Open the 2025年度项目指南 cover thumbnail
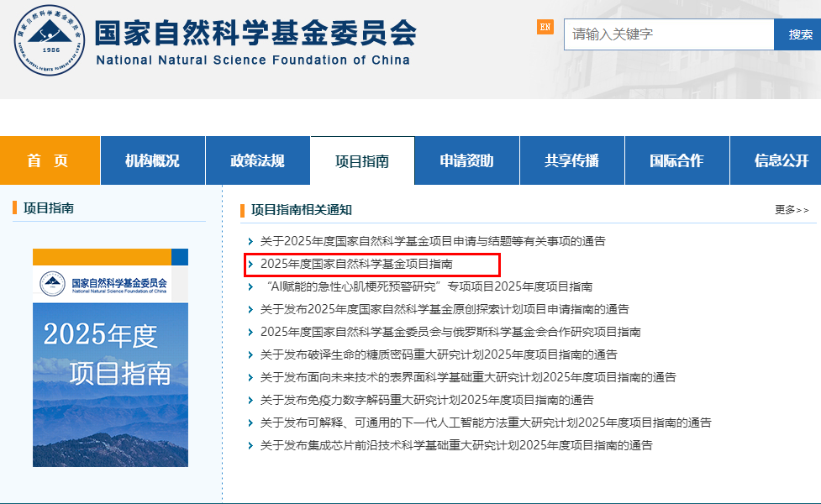 [x=110, y=358]
